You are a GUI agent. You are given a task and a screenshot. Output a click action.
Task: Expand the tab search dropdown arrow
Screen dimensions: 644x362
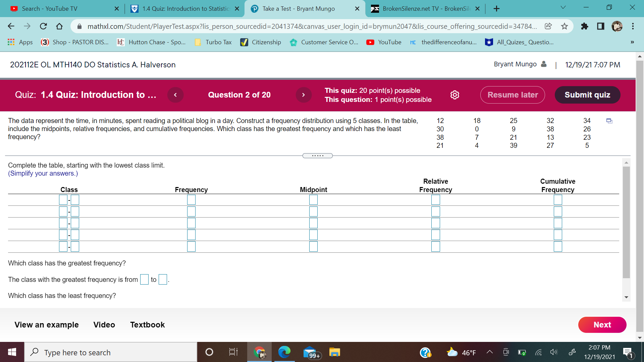pyautogui.click(x=563, y=7)
